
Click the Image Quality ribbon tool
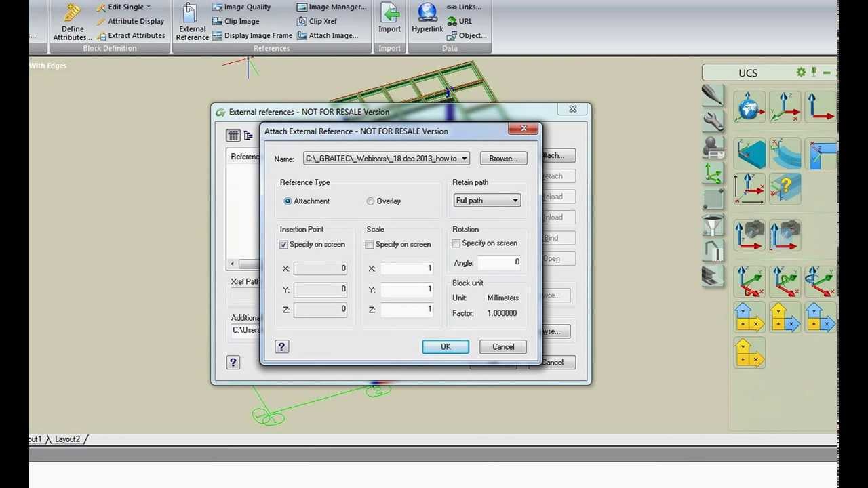[x=241, y=7]
